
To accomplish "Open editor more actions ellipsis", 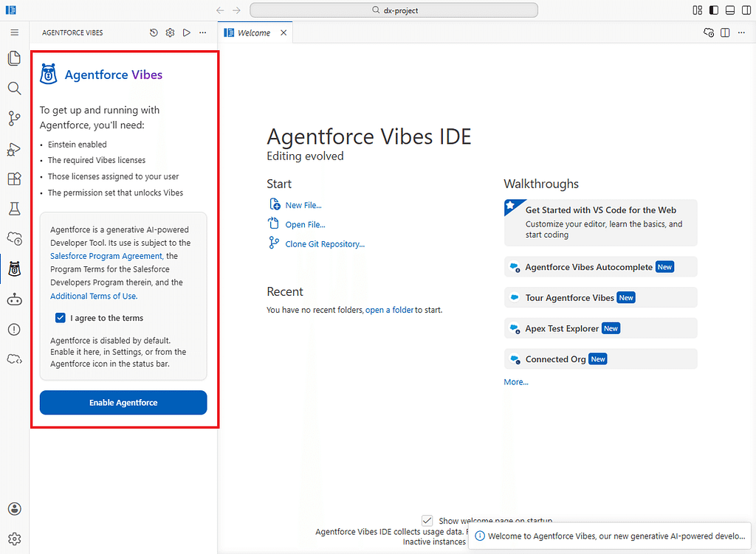I will pyautogui.click(x=741, y=32).
